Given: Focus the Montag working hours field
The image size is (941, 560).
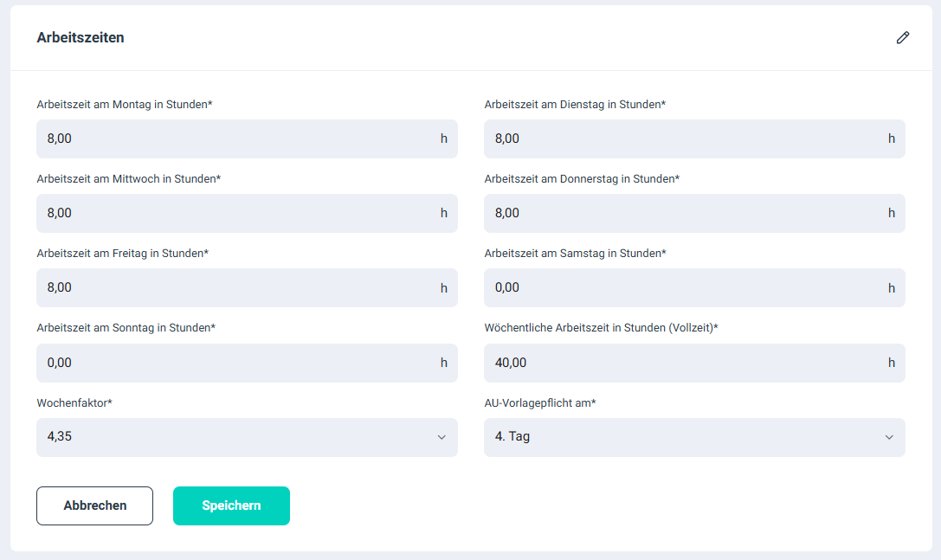Looking at the screenshot, I should pyautogui.click(x=234, y=138).
